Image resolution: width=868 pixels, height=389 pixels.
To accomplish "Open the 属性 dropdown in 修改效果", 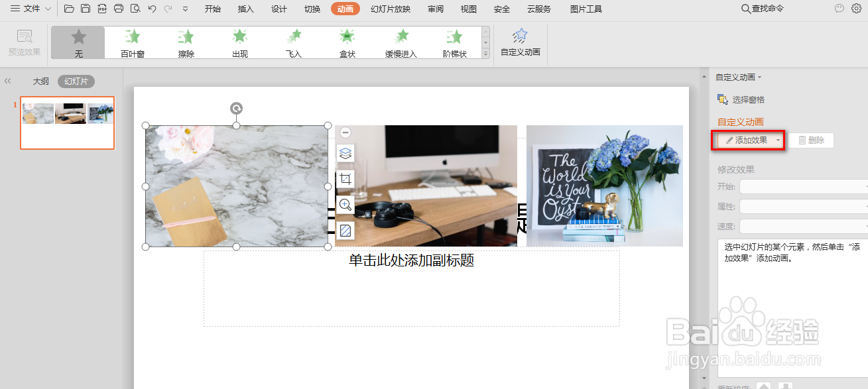I will click(x=804, y=207).
